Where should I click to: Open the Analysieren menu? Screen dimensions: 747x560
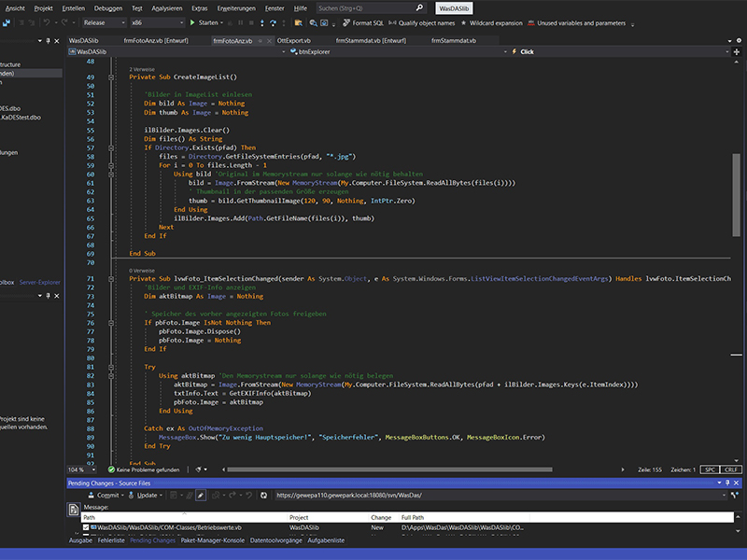pyautogui.click(x=167, y=8)
